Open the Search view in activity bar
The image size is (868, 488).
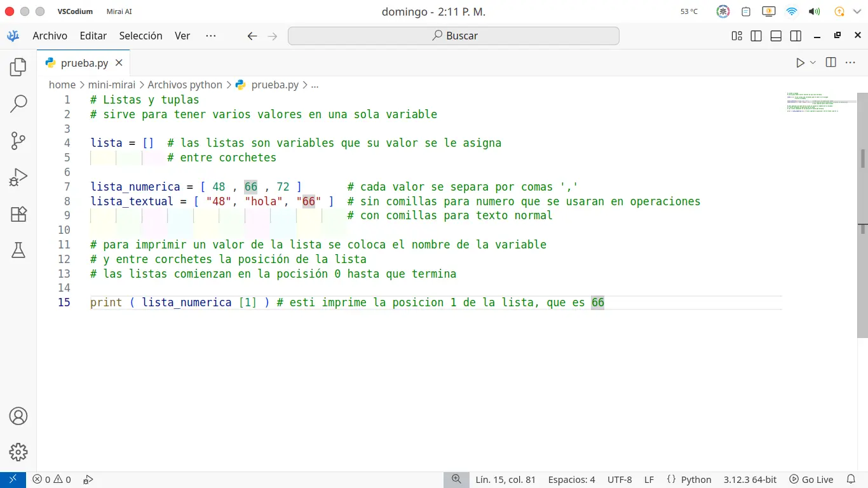pyautogui.click(x=18, y=104)
